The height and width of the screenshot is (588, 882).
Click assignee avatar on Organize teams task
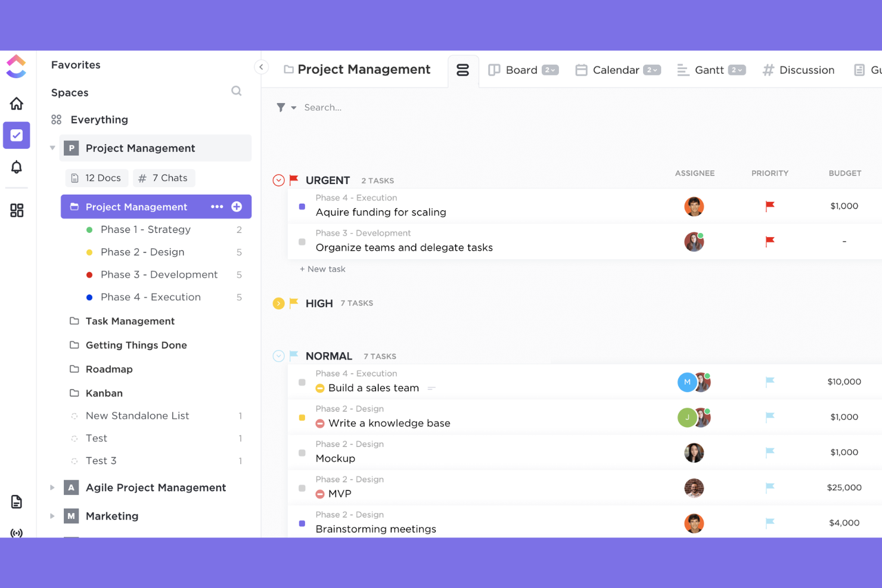pyautogui.click(x=694, y=241)
